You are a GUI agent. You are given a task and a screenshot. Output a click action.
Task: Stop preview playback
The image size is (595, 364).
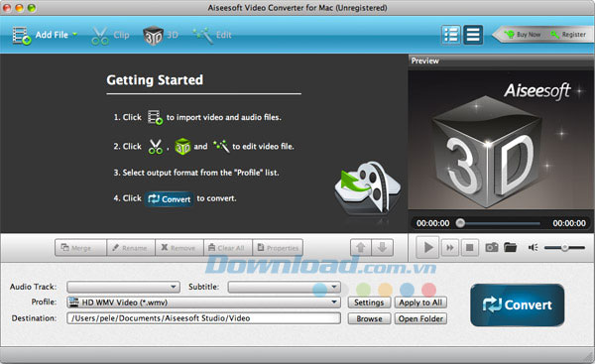(469, 248)
